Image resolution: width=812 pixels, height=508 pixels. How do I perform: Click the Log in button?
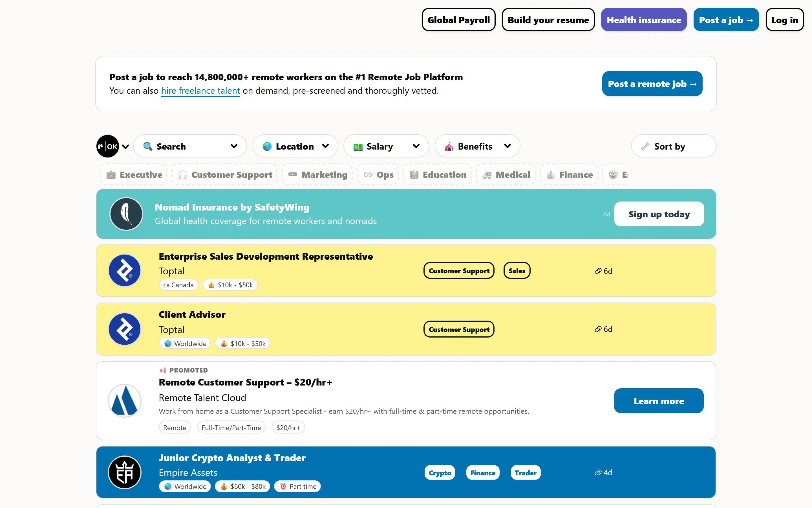point(784,20)
